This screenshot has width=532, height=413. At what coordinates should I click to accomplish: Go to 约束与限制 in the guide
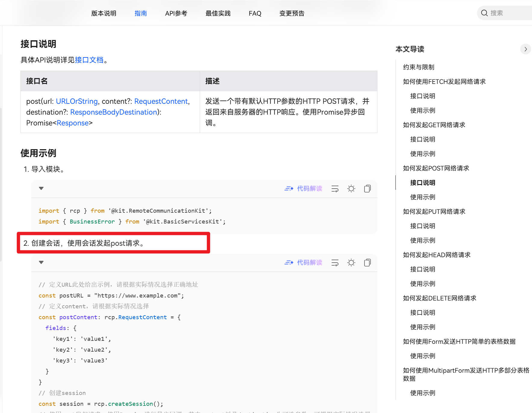418,67
